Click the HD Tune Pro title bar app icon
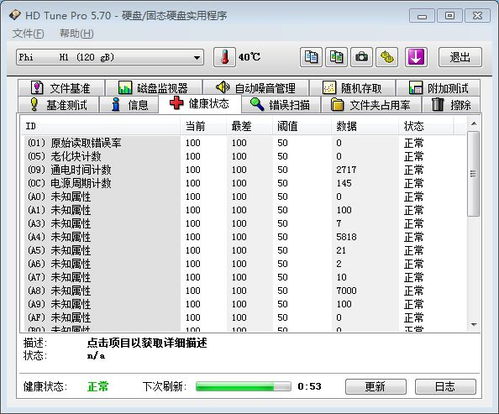The height and width of the screenshot is (414, 499). (15, 15)
